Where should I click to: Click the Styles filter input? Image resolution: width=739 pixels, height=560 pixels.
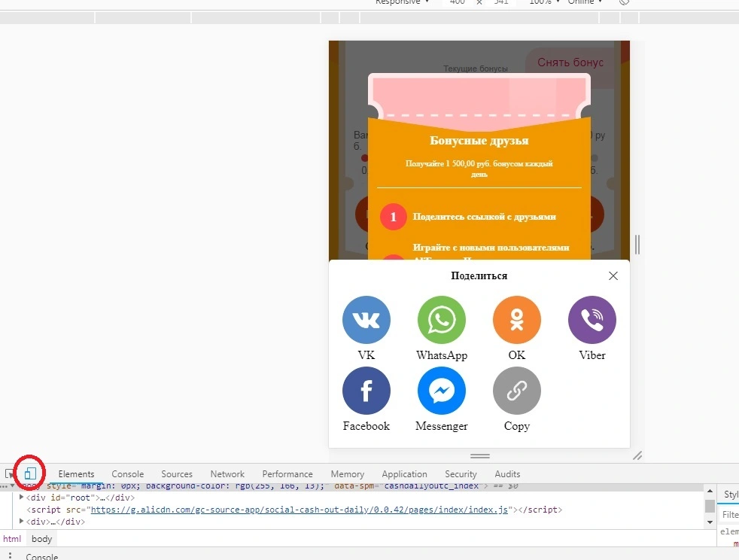click(x=730, y=515)
